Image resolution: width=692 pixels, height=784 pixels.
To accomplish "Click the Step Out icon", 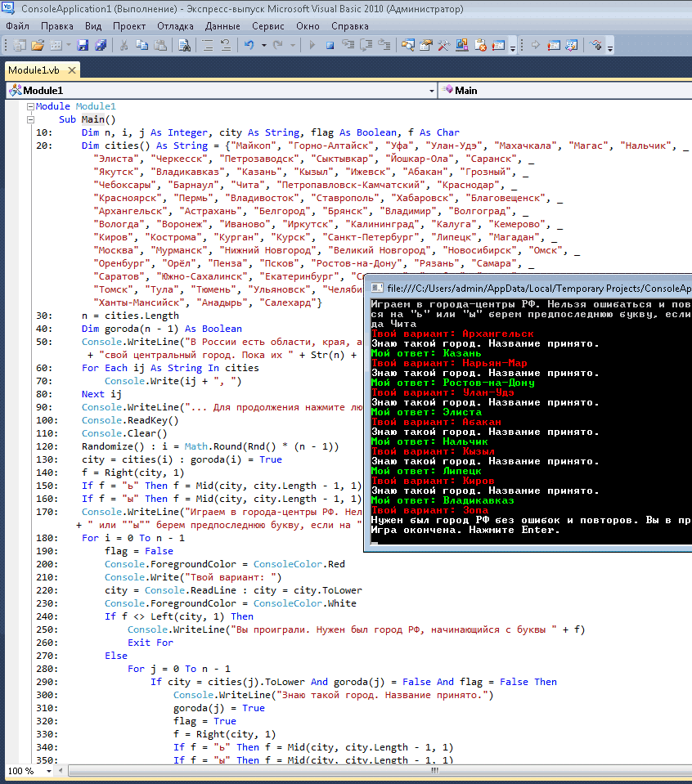I will pos(384,46).
